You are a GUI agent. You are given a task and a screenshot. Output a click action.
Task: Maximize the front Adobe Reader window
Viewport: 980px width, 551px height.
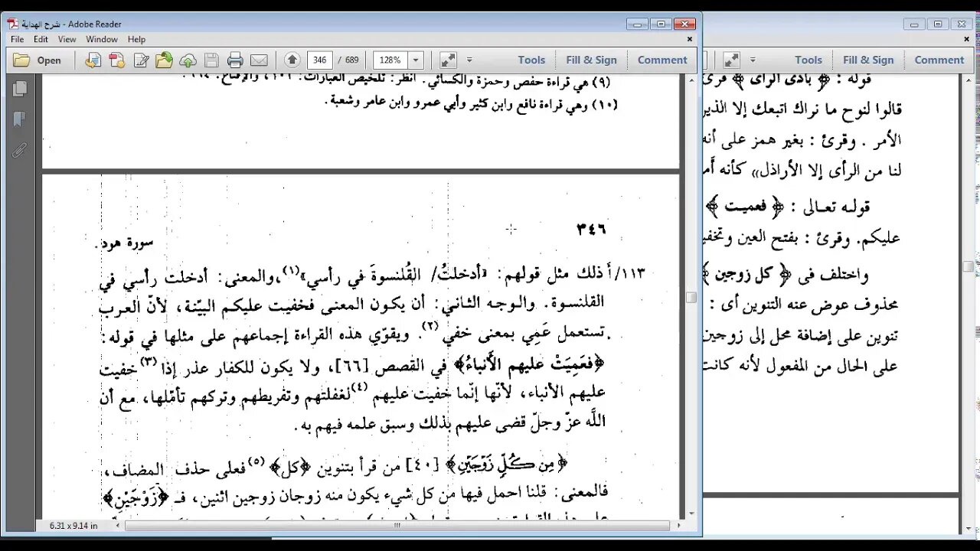pyautogui.click(x=661, y=24)
